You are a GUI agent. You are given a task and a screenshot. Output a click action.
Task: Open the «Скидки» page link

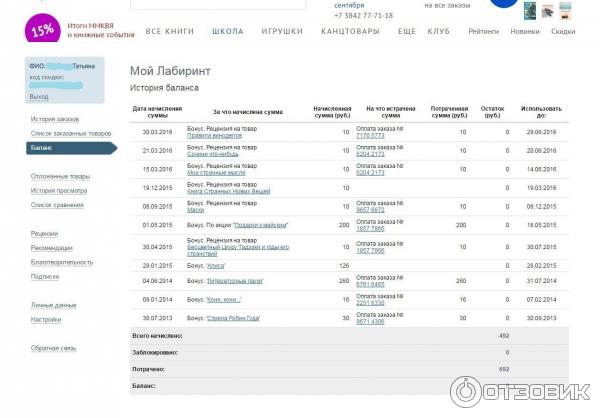(x=563, y=32)
